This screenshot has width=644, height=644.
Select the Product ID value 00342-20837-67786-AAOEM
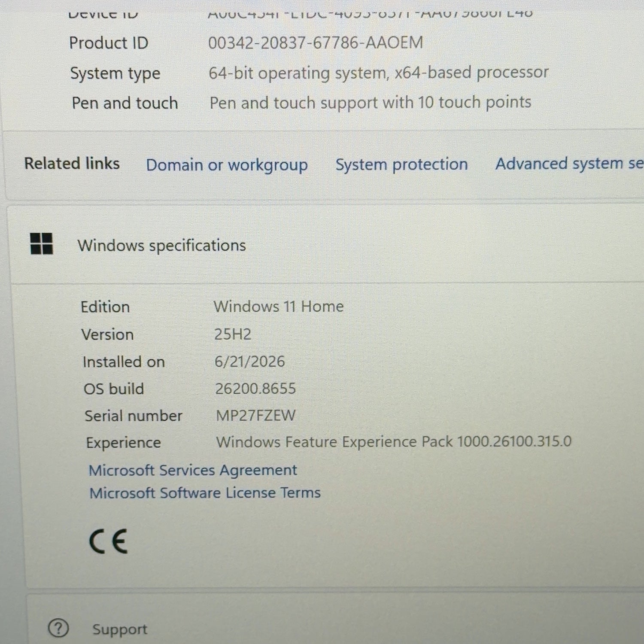coord(316,43)
